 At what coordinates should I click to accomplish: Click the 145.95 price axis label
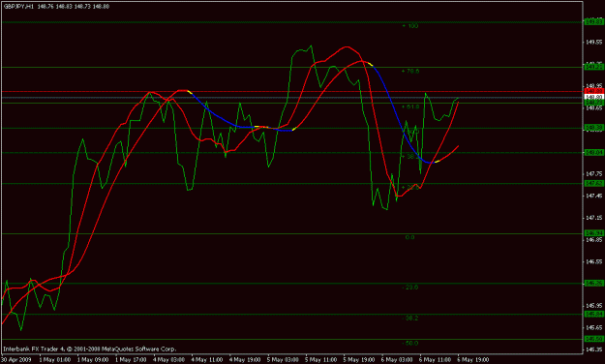(x=594, y=306)
